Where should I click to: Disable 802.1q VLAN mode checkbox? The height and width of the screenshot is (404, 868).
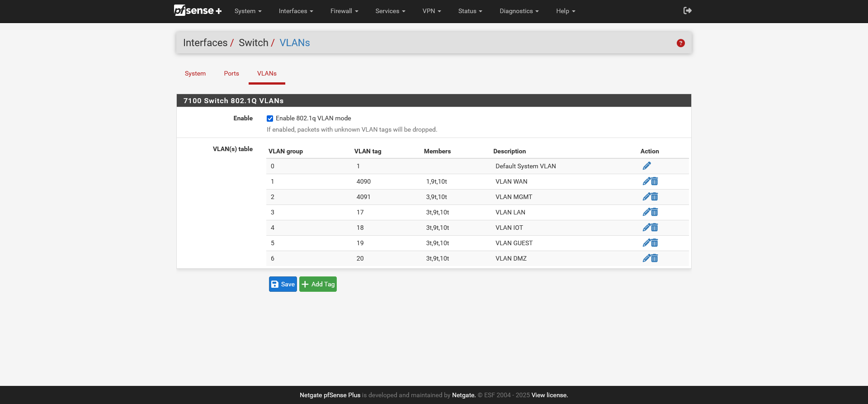tap(270, 119)
